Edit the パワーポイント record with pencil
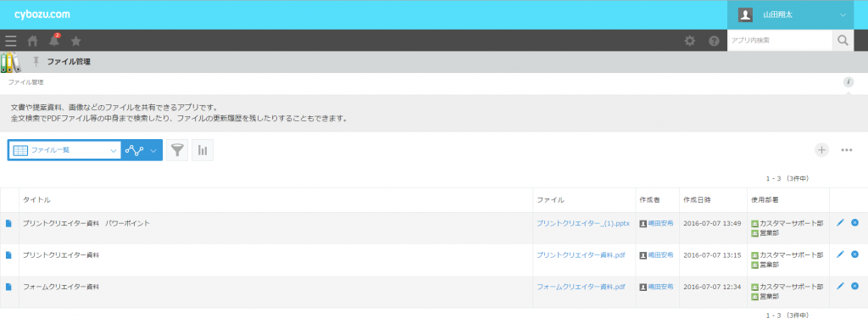This screenshot has width=868, height=324. (840, 223)
